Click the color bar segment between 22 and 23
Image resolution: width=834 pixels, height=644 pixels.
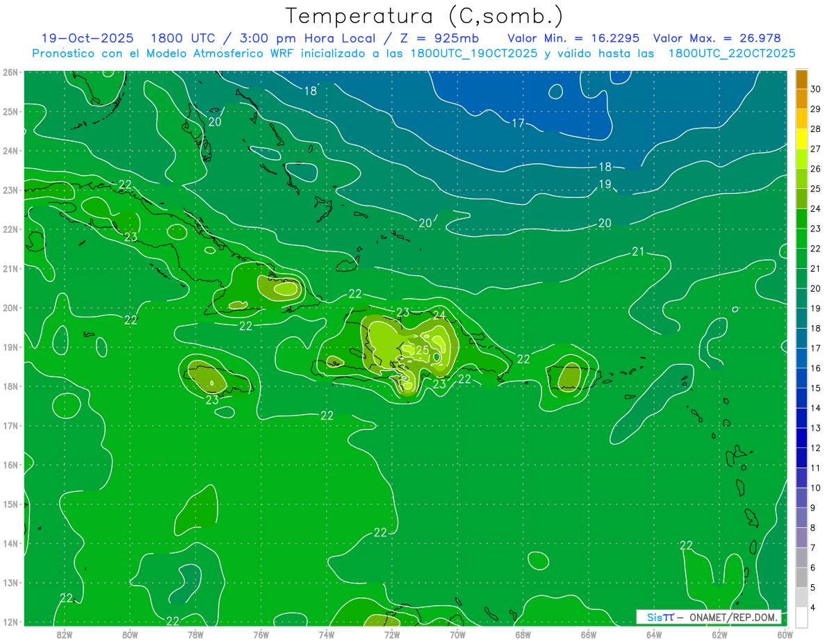pos(801,238)
